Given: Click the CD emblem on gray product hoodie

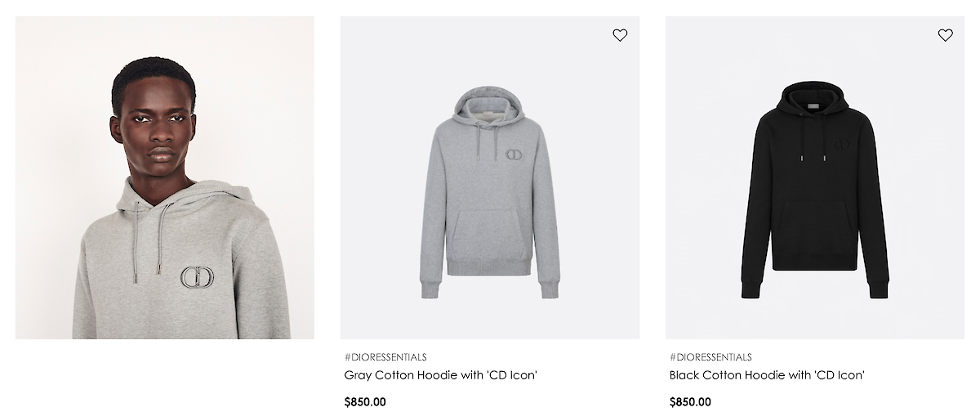Looking at the screenshot, I should [515, 154].
